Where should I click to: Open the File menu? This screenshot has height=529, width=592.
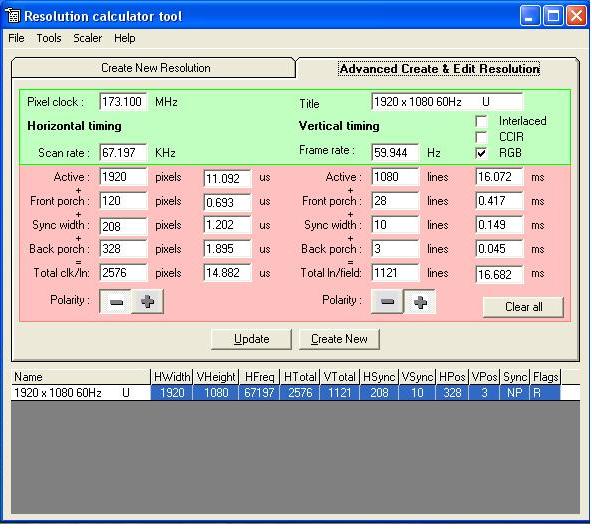[16, 38]
